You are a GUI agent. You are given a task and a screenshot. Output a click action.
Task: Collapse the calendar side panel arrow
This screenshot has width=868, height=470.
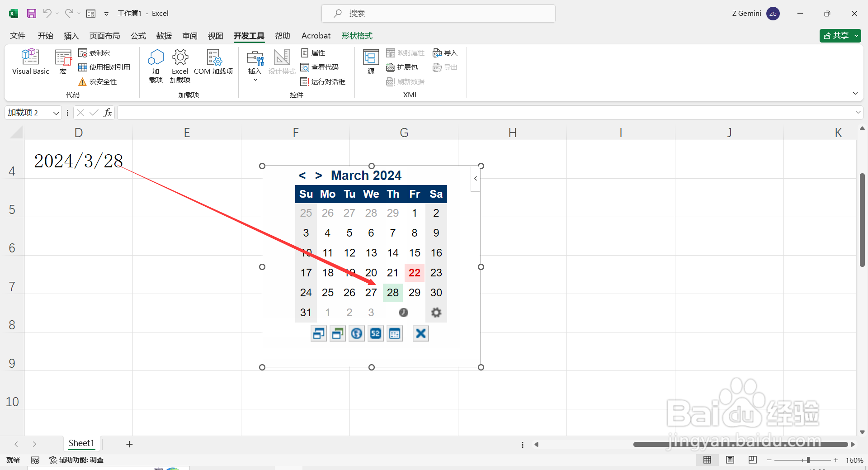(x=476, y=178)
